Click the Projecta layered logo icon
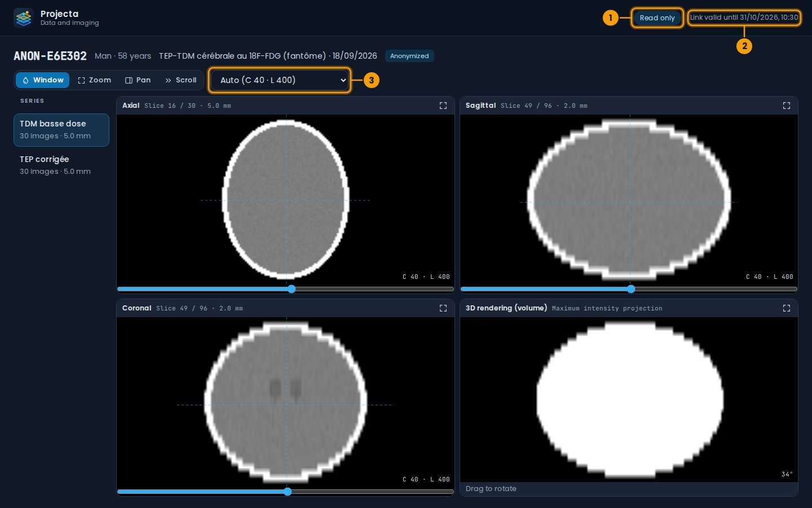This screenshot has width=812, height=508. pos(24,18)
